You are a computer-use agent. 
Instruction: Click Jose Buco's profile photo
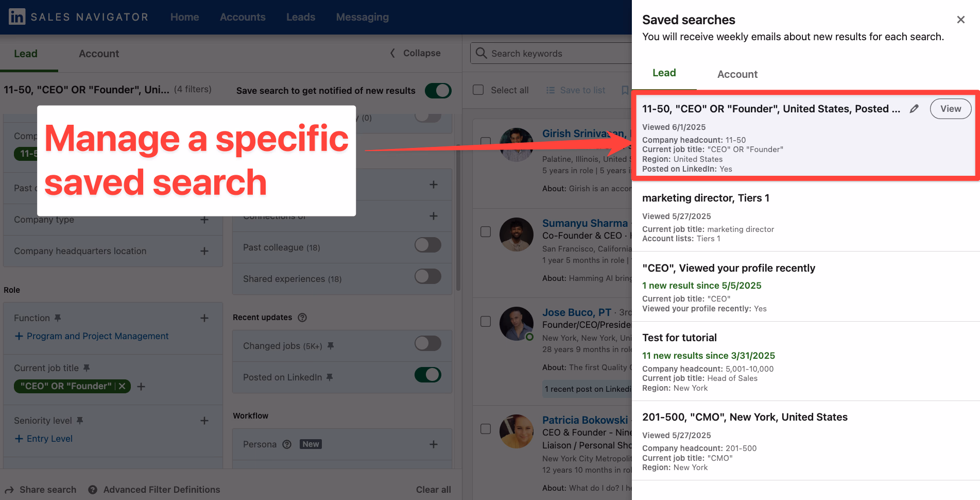[517, 324]
